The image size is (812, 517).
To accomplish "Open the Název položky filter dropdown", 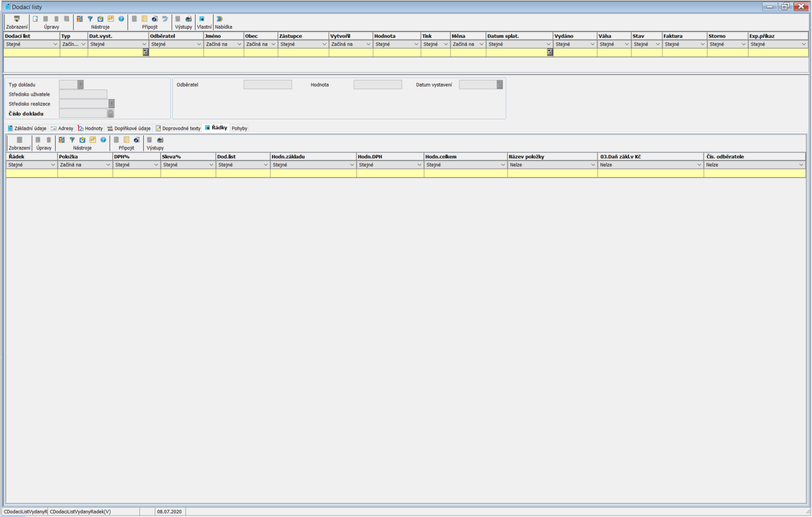I will (x=593, y=165).
